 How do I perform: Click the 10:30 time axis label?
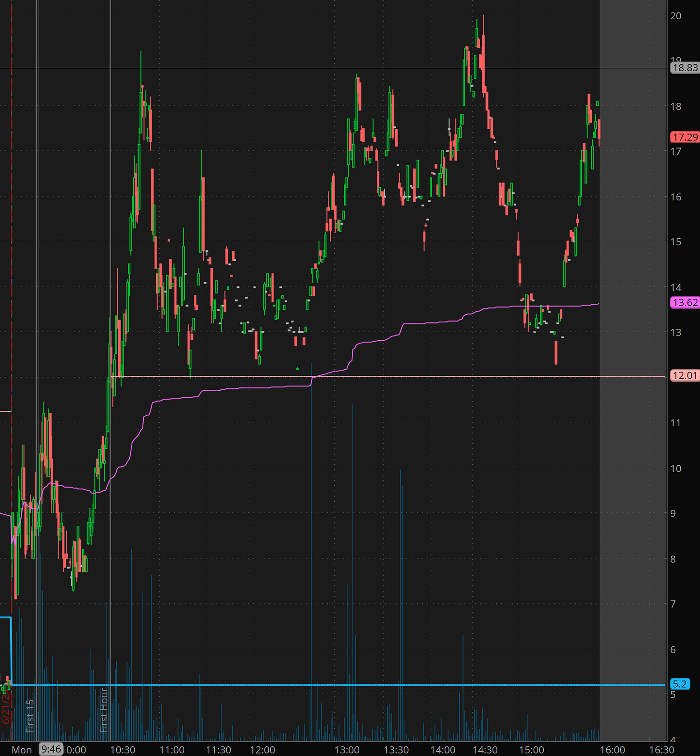(x=123, y=750)
